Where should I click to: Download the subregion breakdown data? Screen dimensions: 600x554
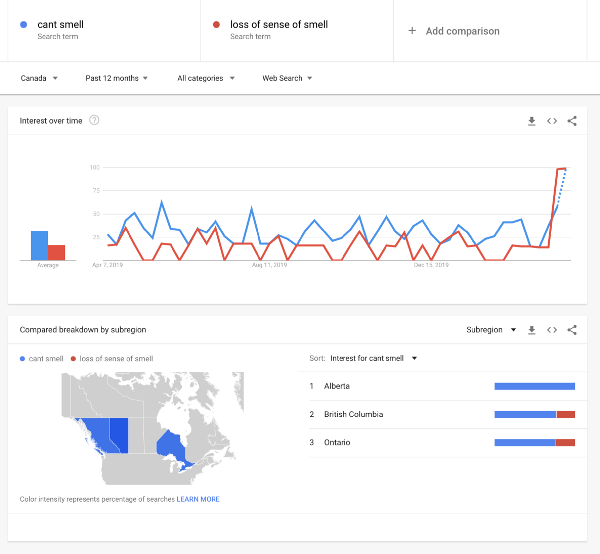click(x=532, y=330)
